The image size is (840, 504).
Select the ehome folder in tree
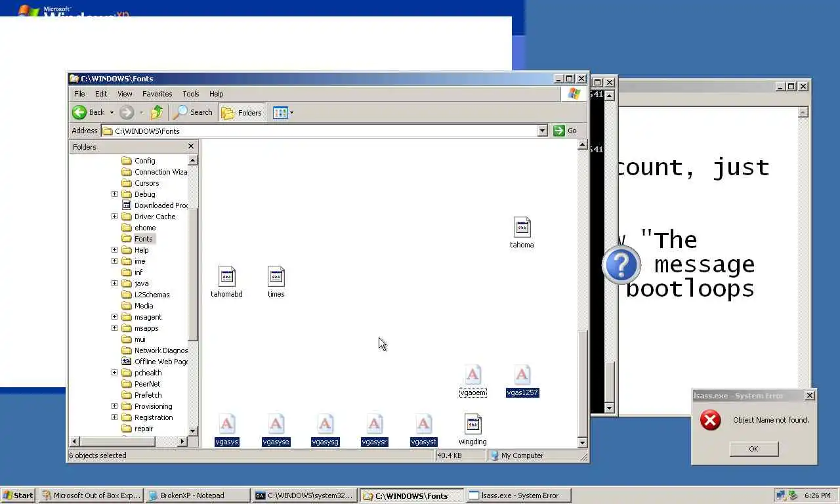coord(144,228)
